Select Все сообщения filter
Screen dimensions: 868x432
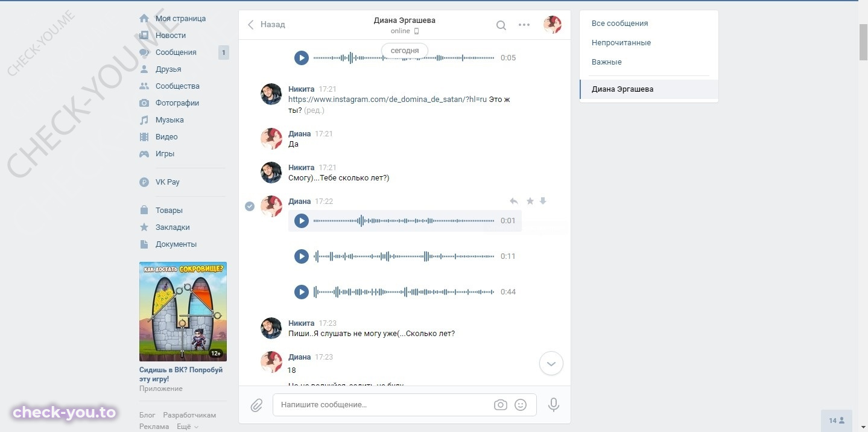click(x=620, y=24)
